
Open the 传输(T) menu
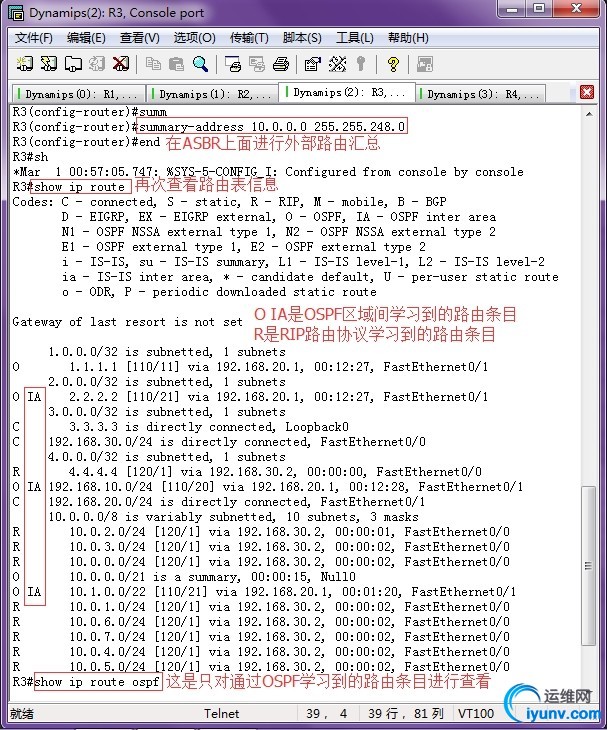click(x=249, y=38)
